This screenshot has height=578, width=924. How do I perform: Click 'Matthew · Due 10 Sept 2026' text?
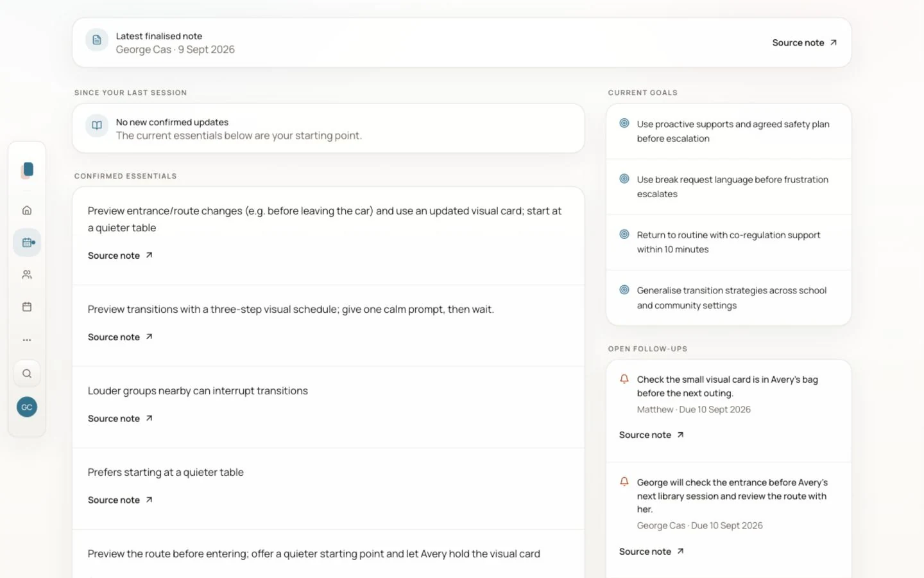[694, 410]
